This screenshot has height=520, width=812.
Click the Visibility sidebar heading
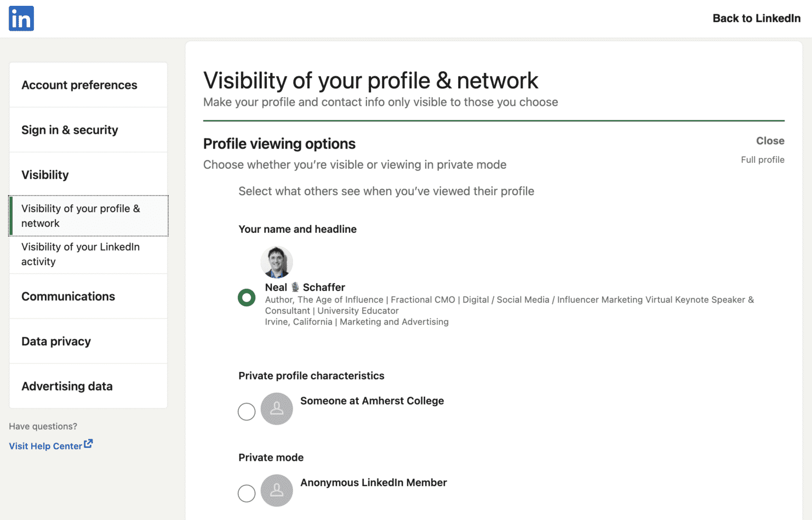(x=45, y=175)
